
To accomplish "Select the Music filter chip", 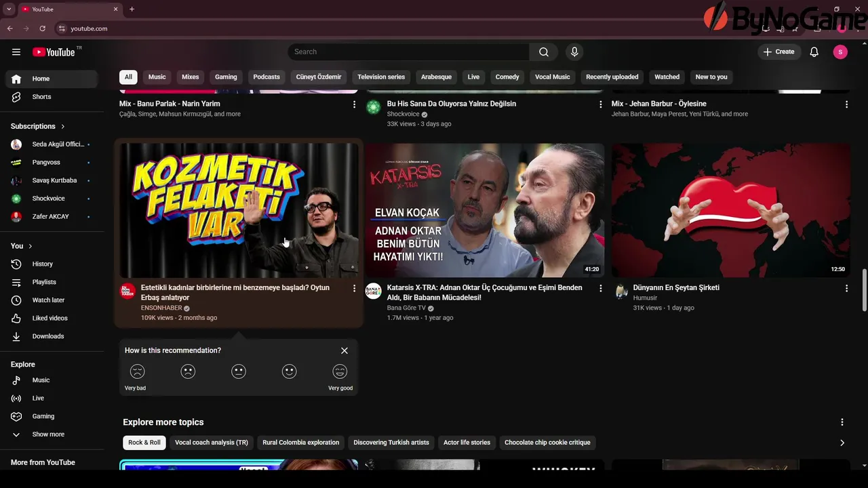I will point(157,77).
